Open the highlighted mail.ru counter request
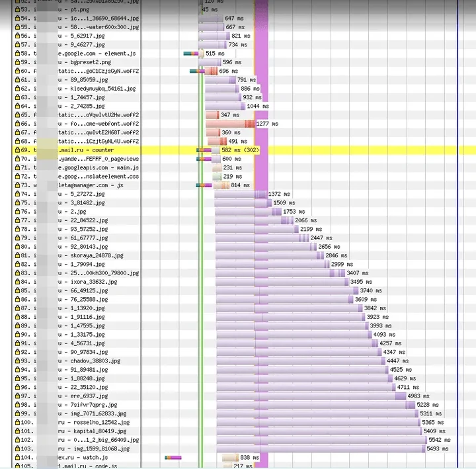Viewport: 476px width, 469px height. coord(86,150)
